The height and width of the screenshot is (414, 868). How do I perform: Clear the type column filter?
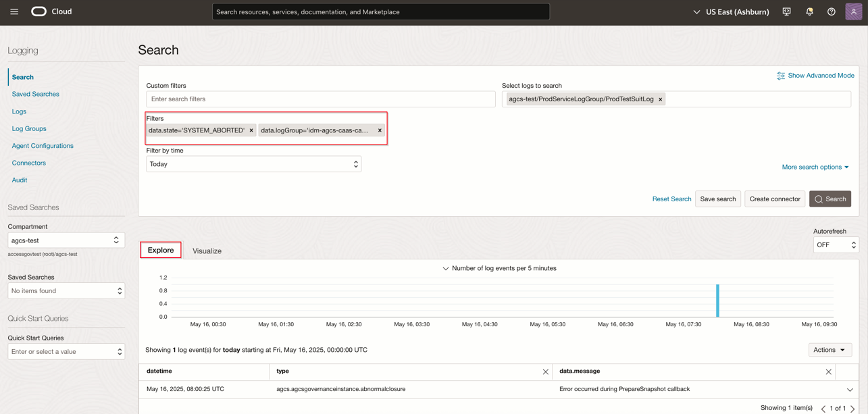(x=546, y=371)
